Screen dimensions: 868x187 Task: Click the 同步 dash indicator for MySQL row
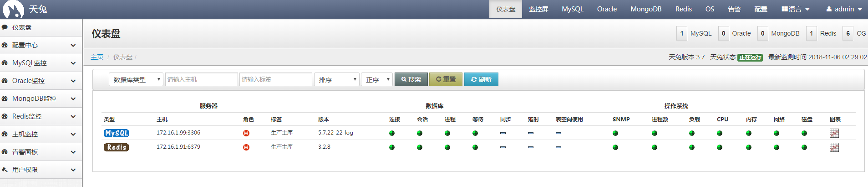[503, 133]
